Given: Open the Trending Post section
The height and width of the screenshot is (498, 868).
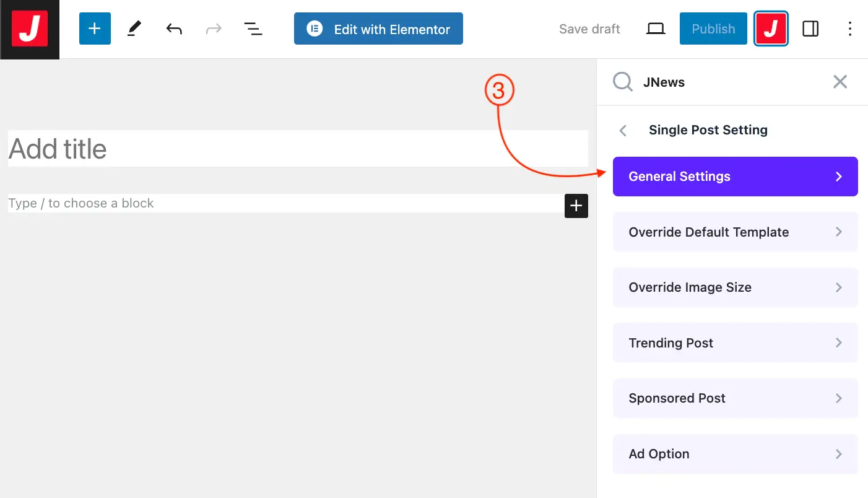Looking at the screenshot, I should (x=735, y=343).
